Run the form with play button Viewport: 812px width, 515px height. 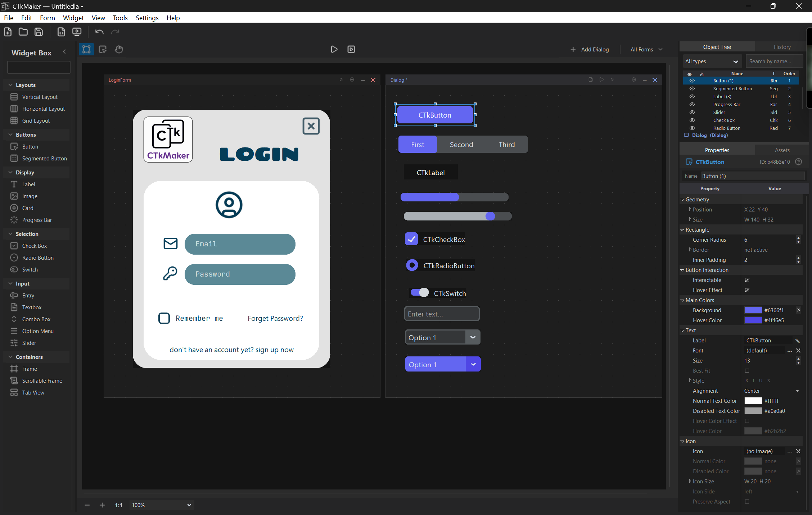click(x=334, y=49)
